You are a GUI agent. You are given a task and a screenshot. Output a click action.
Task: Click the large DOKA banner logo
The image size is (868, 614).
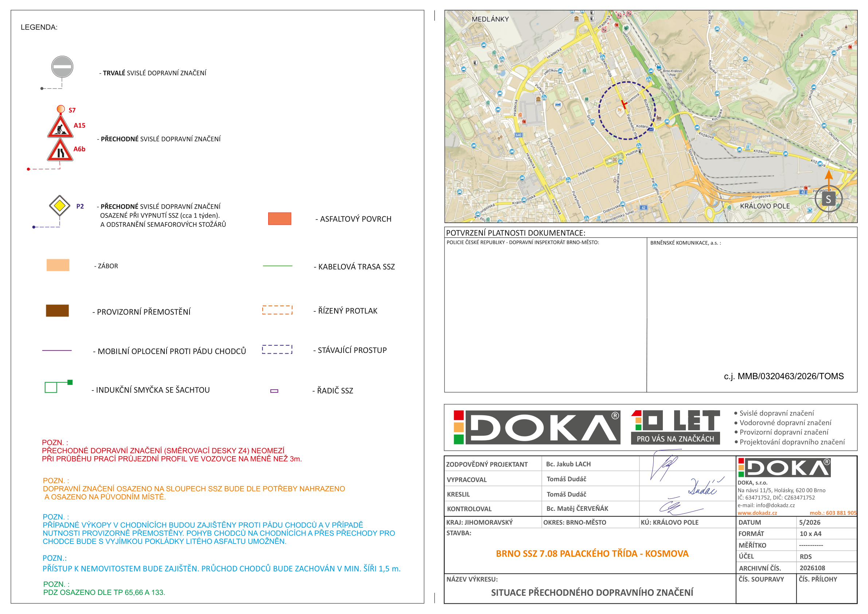coord(537,427)
